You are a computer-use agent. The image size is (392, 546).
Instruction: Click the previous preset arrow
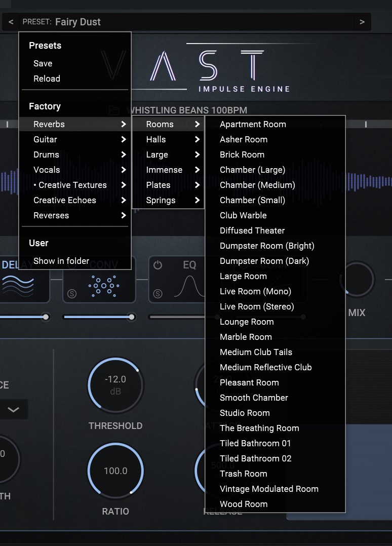(11, 22)
